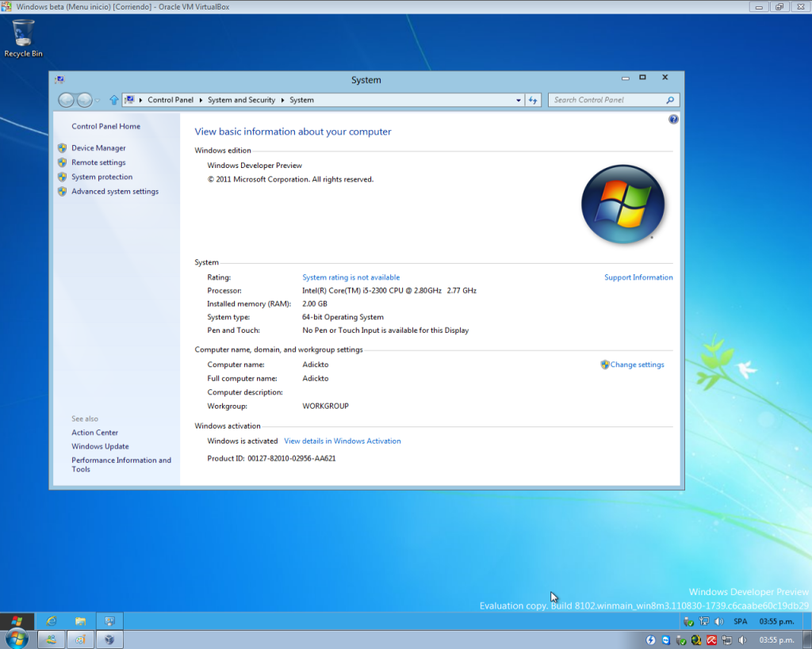Select the Product ID 00127-82010-02956-AA621
The width and height of the screenshot is (812, 649).
(x=292, y=459)
